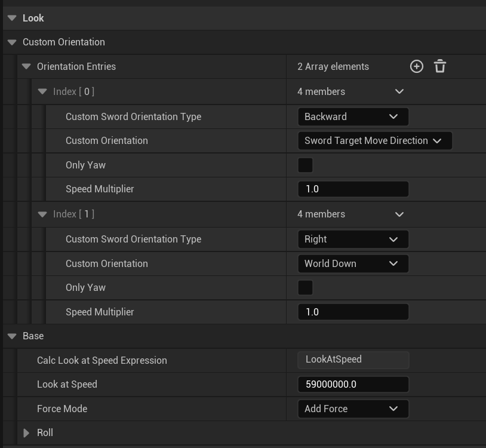Open the Add Force mode dropdown
This screenshot has width=486, height=448.
(x=353, y=409)
